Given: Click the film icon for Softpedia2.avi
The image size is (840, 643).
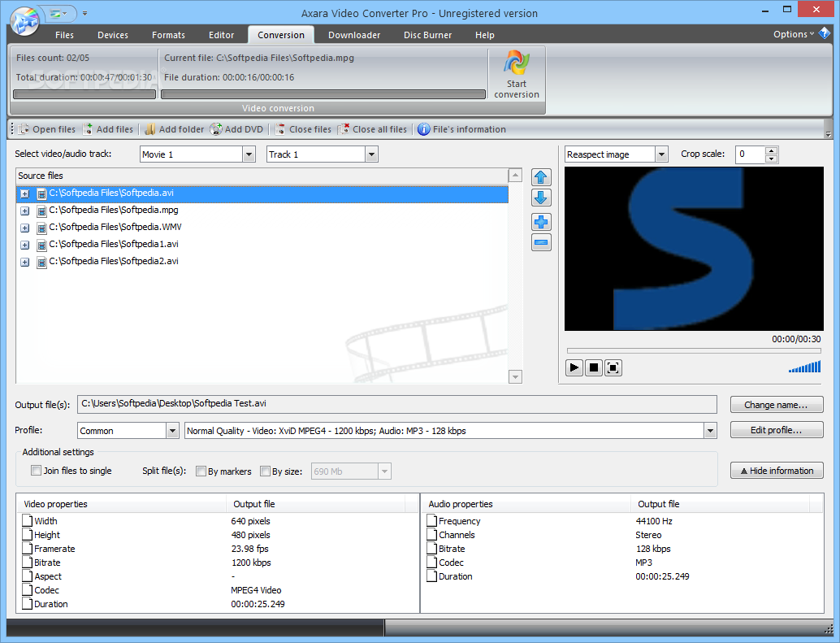Looking at the screenshot, I should pyautogui.click(x=41, y=263).
